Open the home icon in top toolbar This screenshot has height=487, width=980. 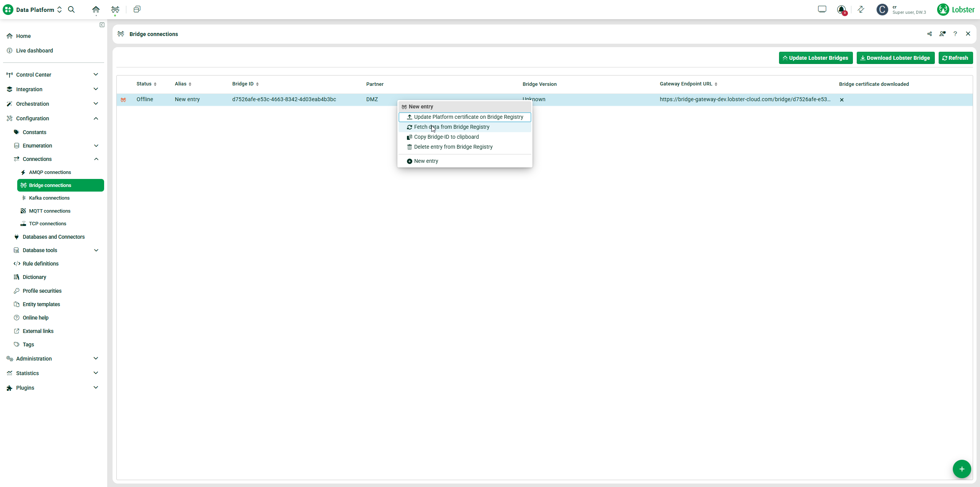[96, 10]
